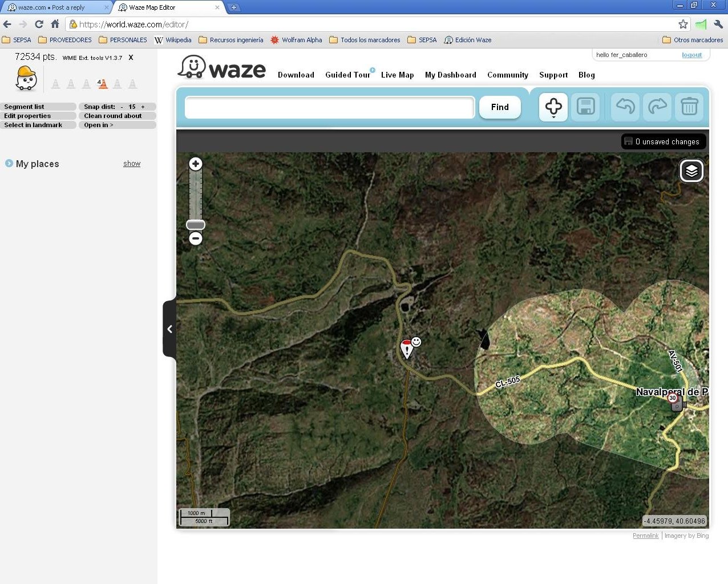This screenshot has height=584, width=728.
Task: Increase snap distance with plus sign
Action: [143, 107]
